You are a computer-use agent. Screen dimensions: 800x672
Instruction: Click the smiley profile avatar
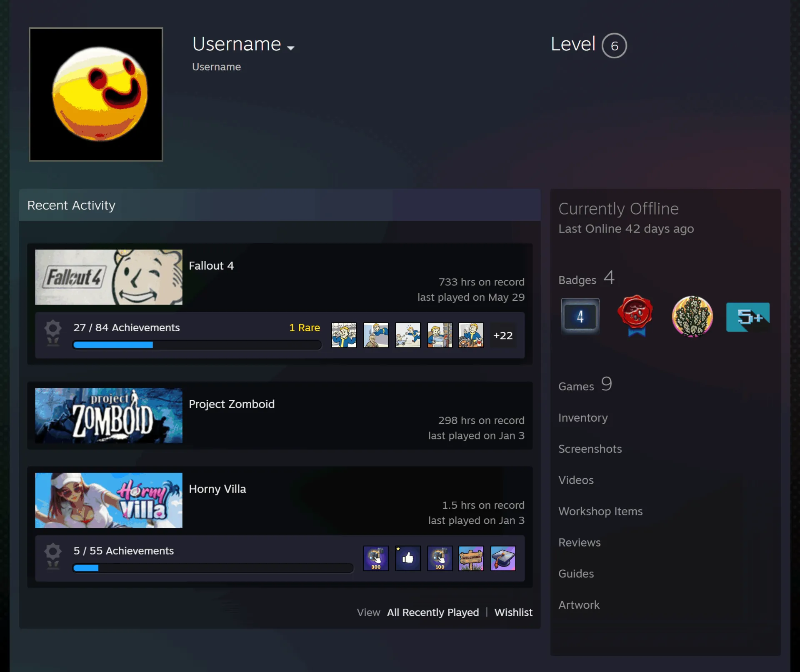[96, 94]
